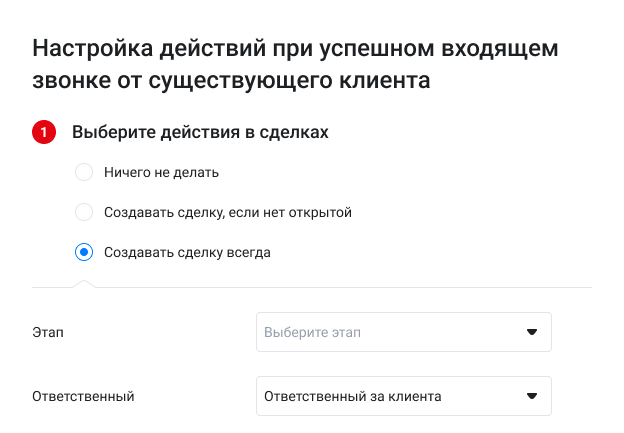
Task: Click the horizontal divider below the radio options
Action: [340, 288]
